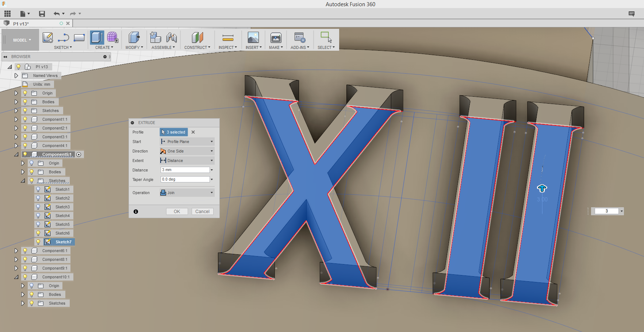644x332 pixels.
Task: Cancel the Extrude dialog
Action: [x=202, y=212]
